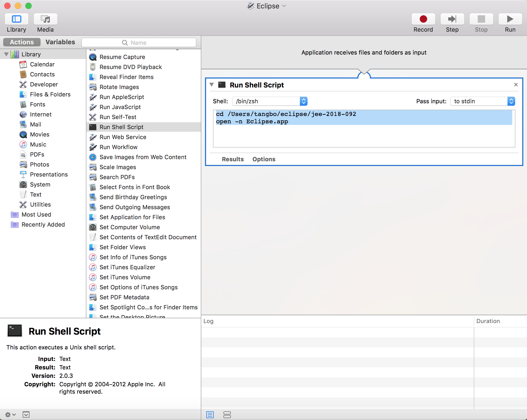527x420 pixels.
Task: Toggle the Library panel button
Action: point(17,19)
